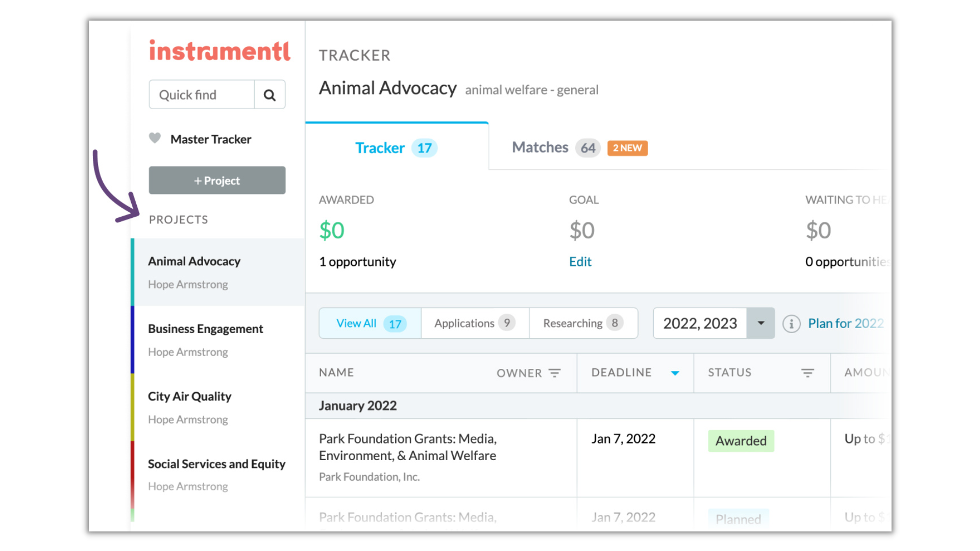The width and height of the screenshot is (980, 551).
Task: Click the Owner column filter icon
Action: pos(554,373)
